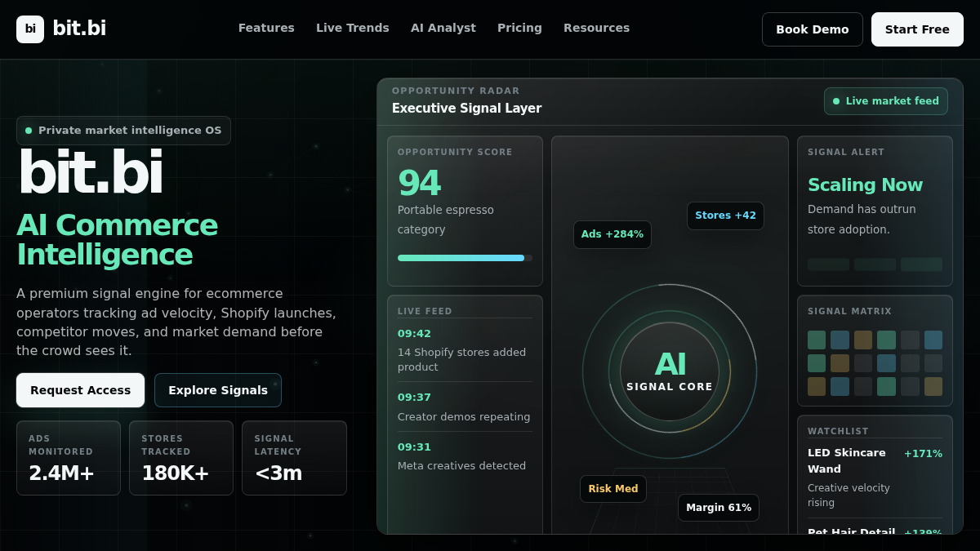Click the Risk Med chip
Image resolution: width=980 pixels, height=551 pixels.
point(613,489)
